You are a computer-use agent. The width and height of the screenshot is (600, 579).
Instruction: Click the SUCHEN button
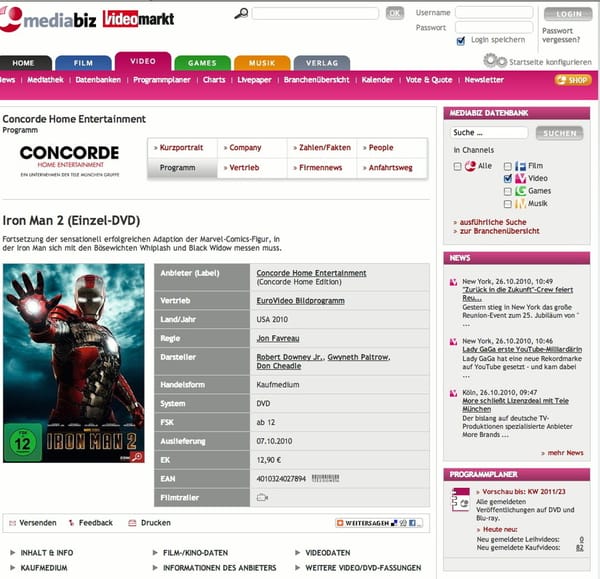click(559, 133)
